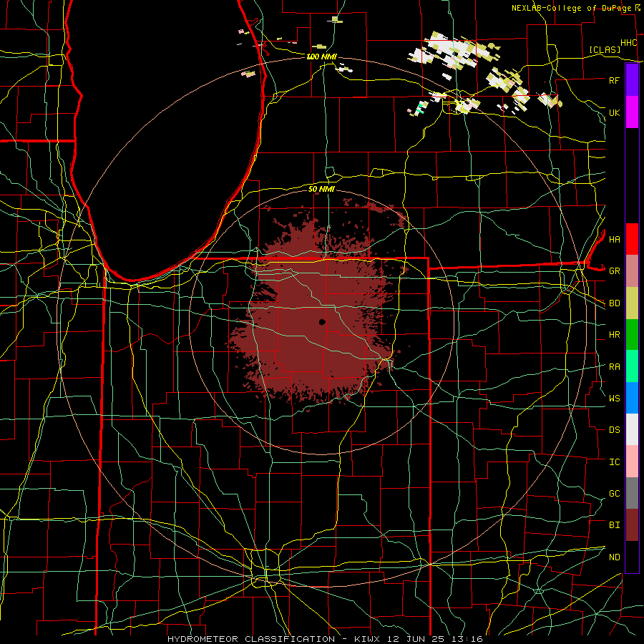The width and height of the screenshot is (644, 644).
Task: Click the HA red legend color swatch
Action: pos(632,239)
